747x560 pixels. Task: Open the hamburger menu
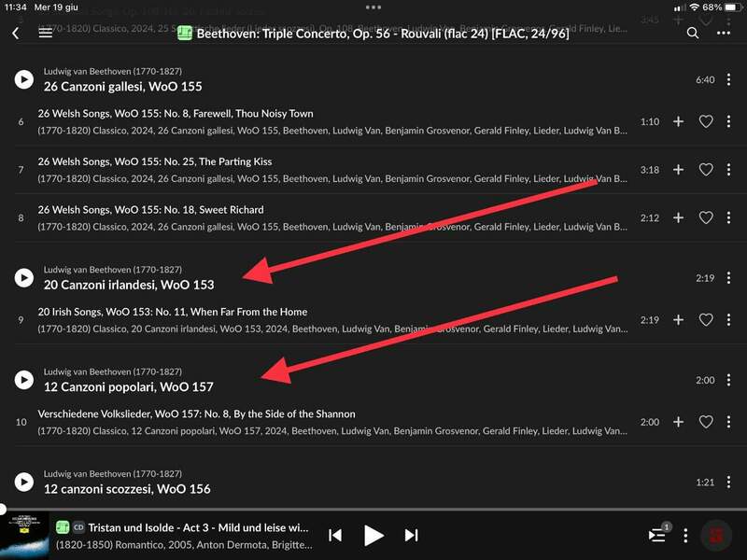click(x=46, y=33)
